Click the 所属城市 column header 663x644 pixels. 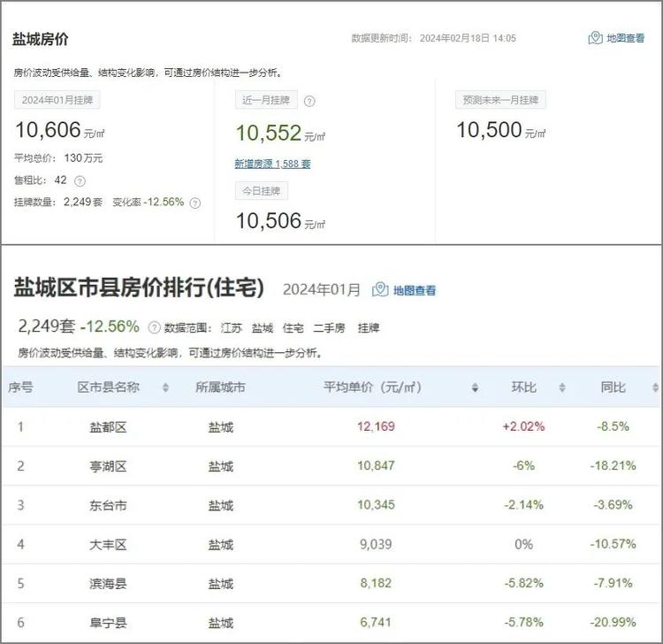point(220,387)
